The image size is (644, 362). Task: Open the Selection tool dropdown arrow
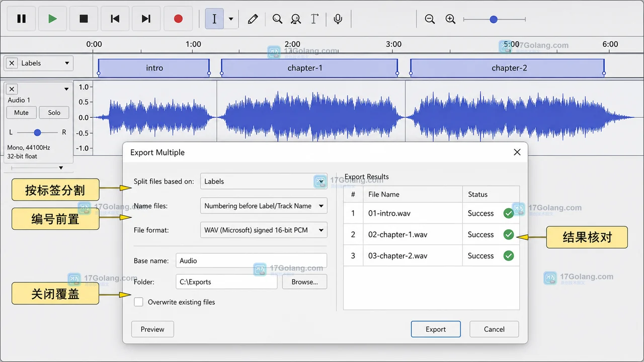point(231,19)
